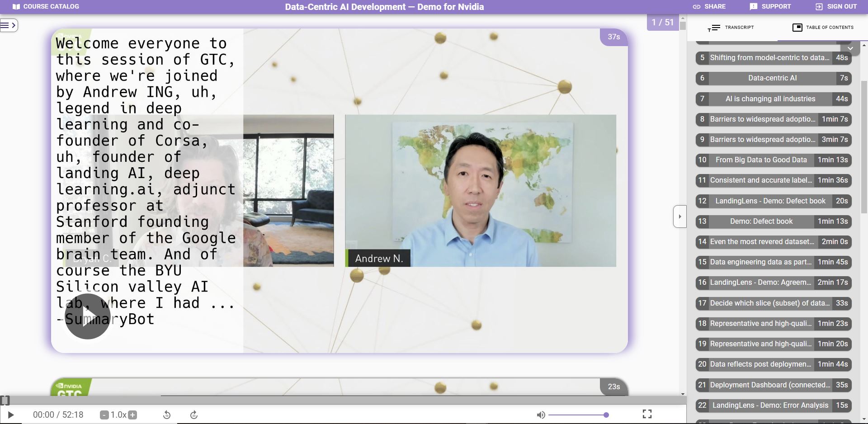Decrease playback speed with the minus button
The height and width of the screenshot is (424, 868).
(104, 415)
